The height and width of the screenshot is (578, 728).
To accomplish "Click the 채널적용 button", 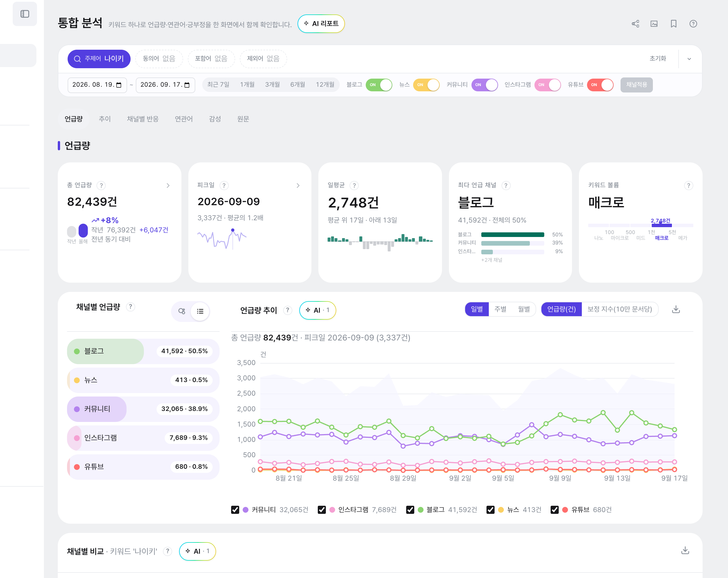I will pyautogui.click(x=636, y=85).
